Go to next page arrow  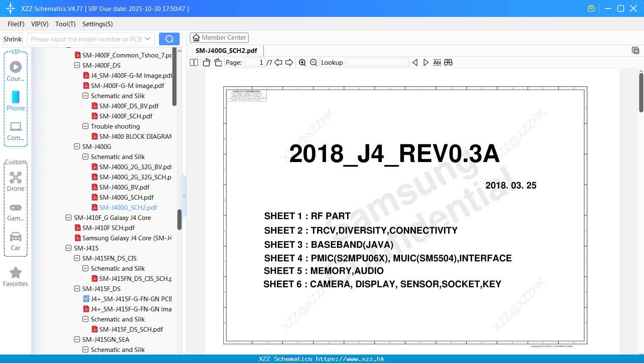point(289,62)
